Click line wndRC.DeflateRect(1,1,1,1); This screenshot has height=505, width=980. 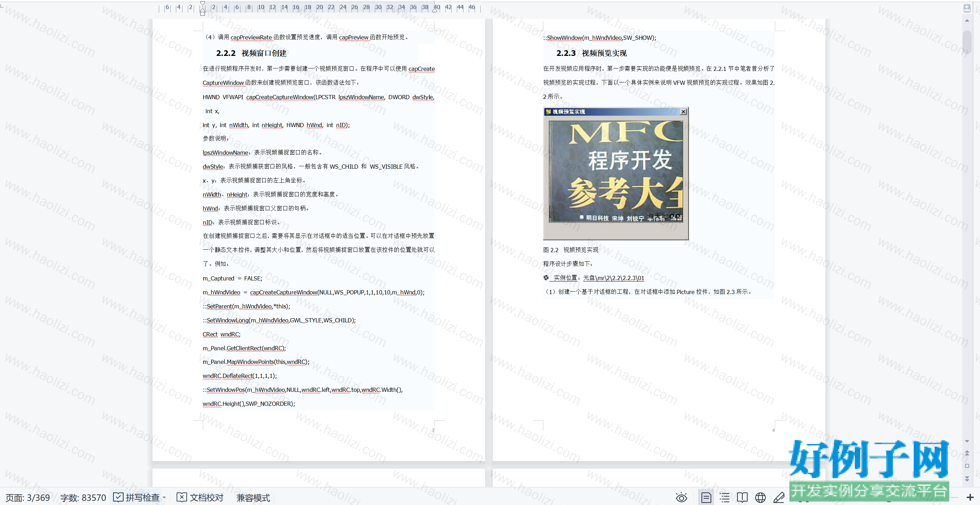pyautogui.click(x=240, y=376)
